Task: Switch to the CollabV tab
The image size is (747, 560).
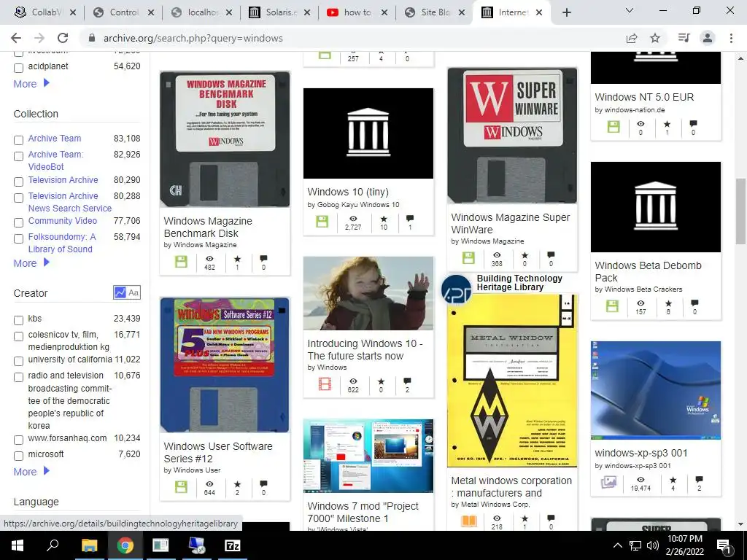Action: point(45,12)
